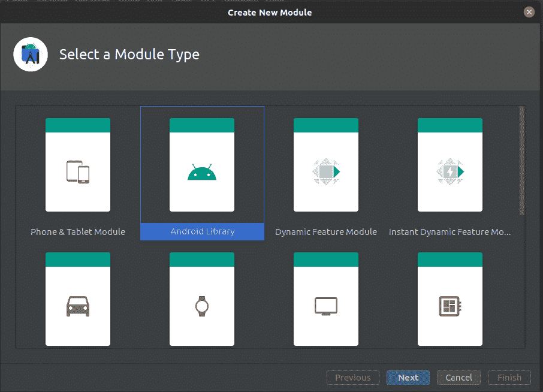
Task: Click the Finish button
Action: [x=509, y=378]
